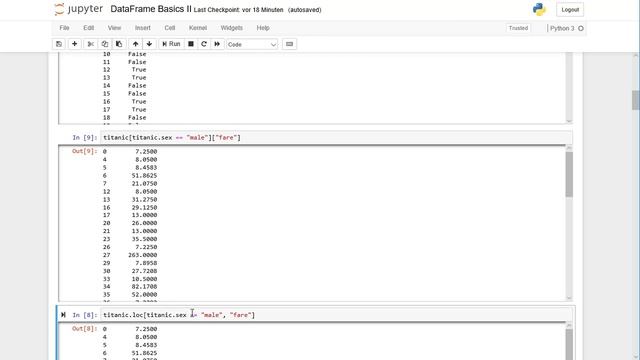This screenshot has height=360, width=640.
Task: Run the selected cell
Action: (x=171, y=44)
